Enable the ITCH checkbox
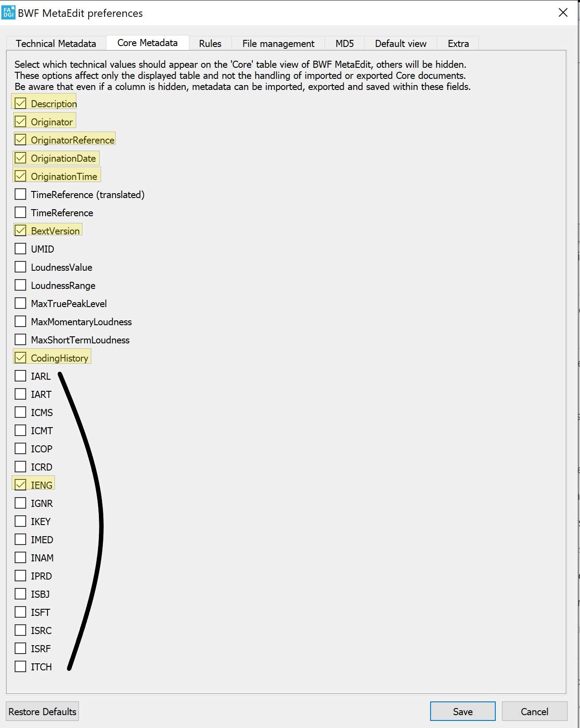The width and height of the screenshot is (580, 728). (20, 666)
